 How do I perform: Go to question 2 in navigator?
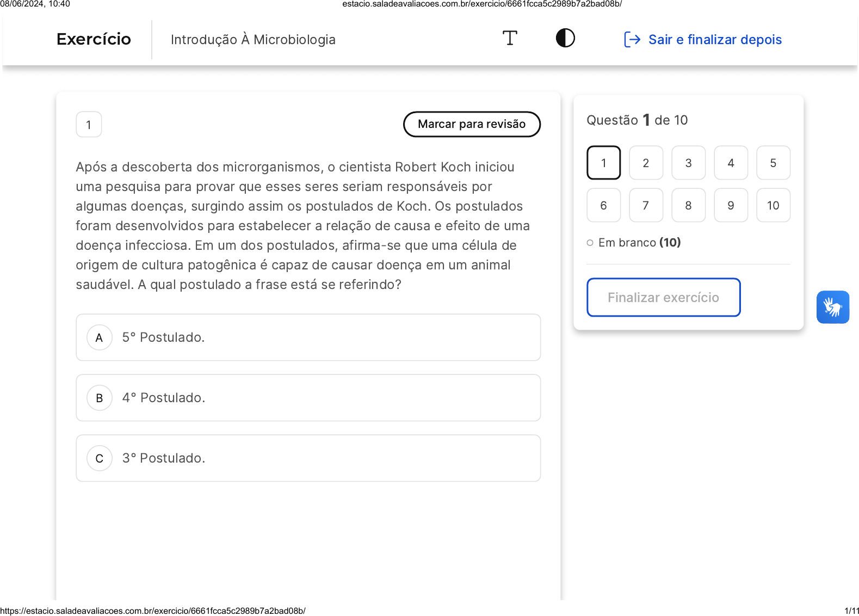tap(646, 163)
